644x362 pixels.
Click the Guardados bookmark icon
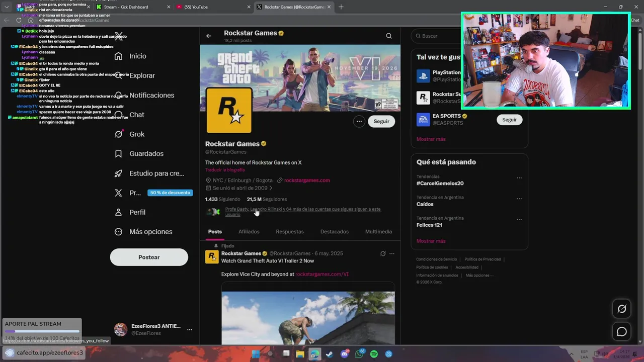coord(119,154)
